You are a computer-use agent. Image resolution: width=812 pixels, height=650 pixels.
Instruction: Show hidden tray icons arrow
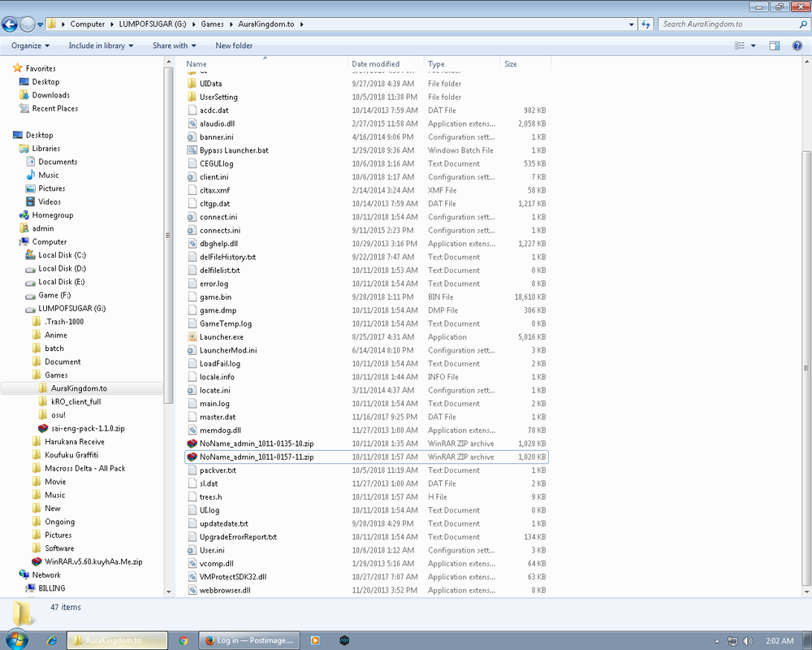[717, 641]
